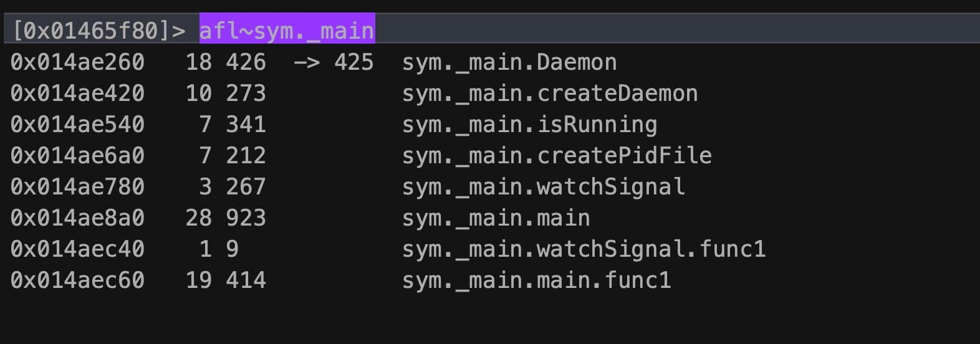Image resolution: width=980 pixels, height=344 pixels.
Task: Select the sym._main.createDaemon function name
Action: (549, 93)
